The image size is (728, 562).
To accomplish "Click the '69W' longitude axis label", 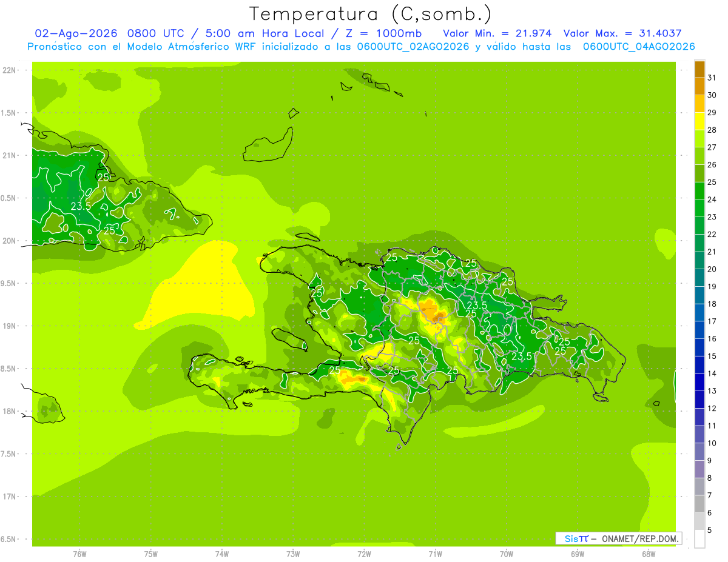I will pyautogui.click(x=578, y=554).
